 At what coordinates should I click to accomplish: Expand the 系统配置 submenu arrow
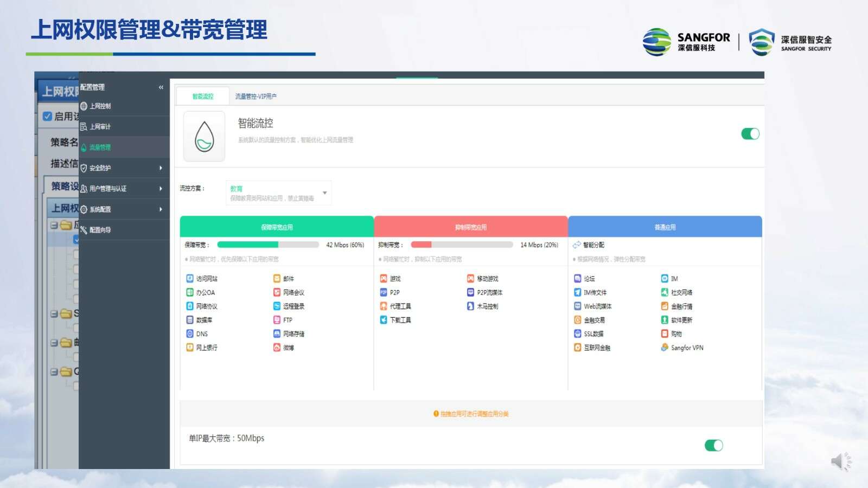[x=161, y=209]
